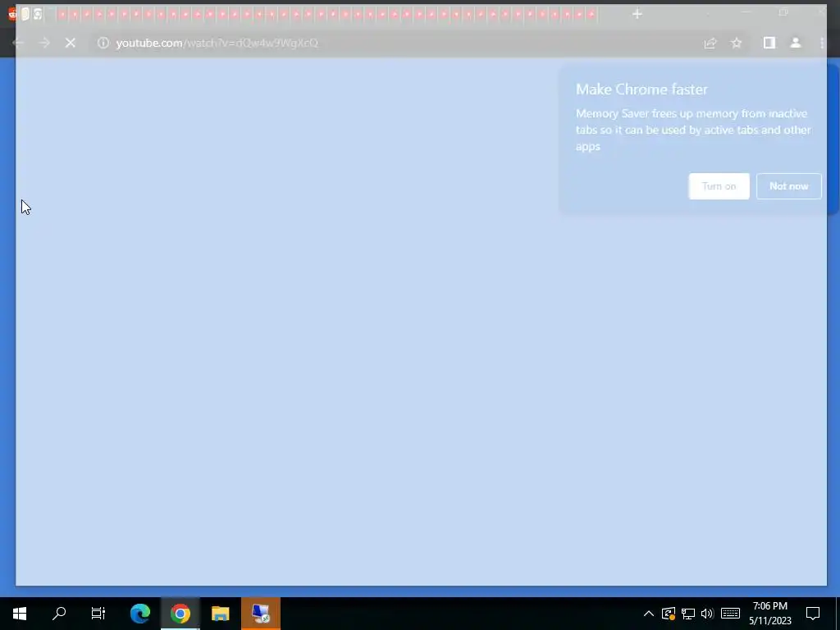Open the notification center
The image size is (840, 630).
[813, 614]
